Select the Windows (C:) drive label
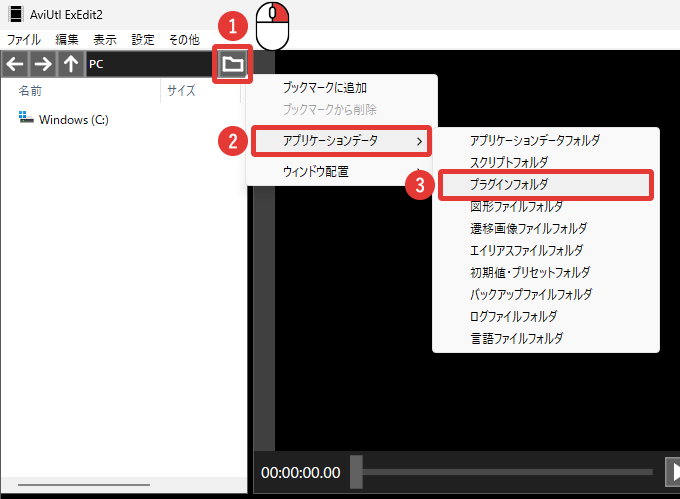Image resolution: width=680 pixels, height=499 pixels. [74, 120]
